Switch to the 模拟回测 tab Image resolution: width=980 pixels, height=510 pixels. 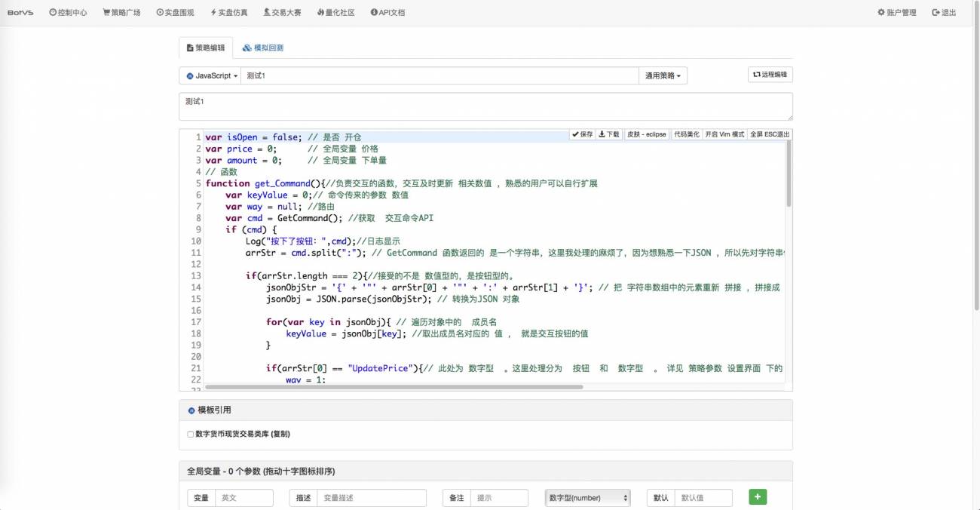click(x=262, y=46)
